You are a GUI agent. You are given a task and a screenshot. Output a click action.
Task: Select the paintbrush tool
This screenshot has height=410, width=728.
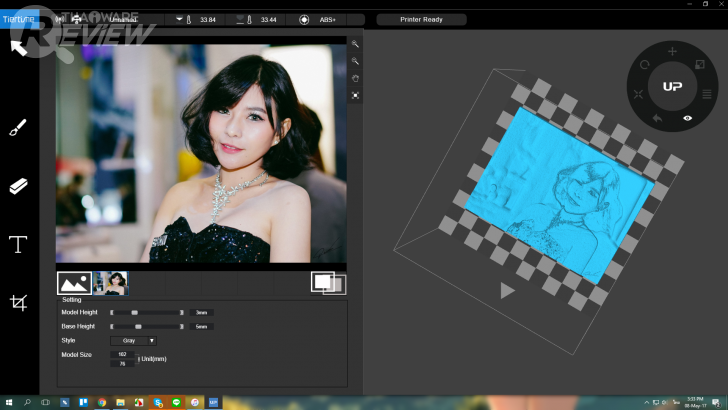(x=18, y=128)
